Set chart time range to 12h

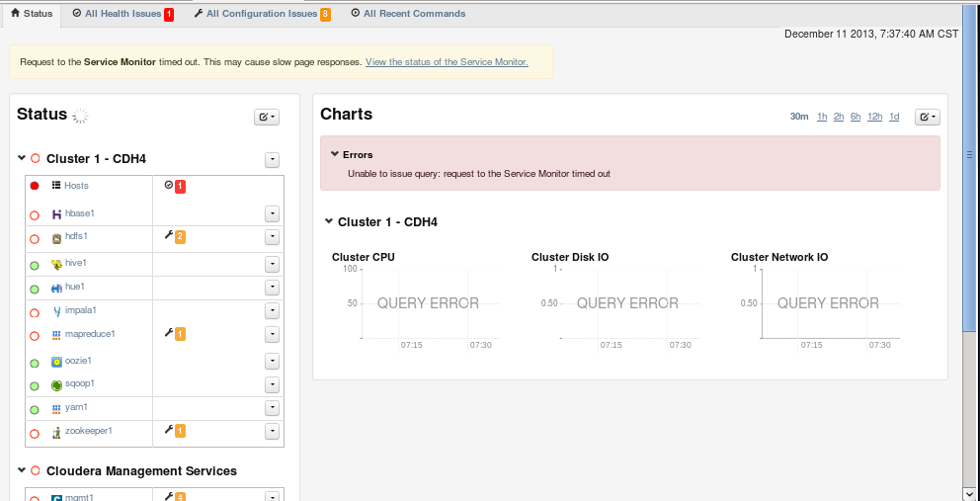874,117
